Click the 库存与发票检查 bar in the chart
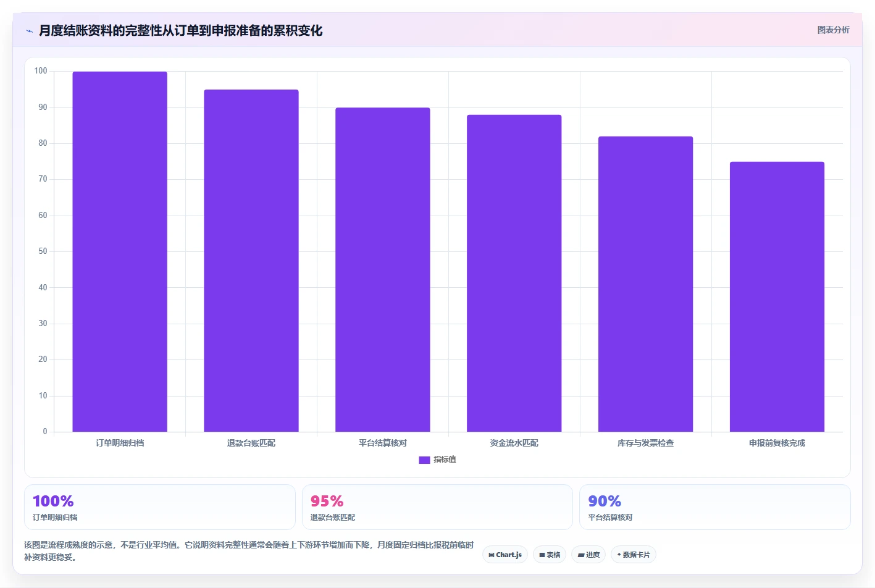875x588 pixels. pyautogui.click(x=646, y=284)
